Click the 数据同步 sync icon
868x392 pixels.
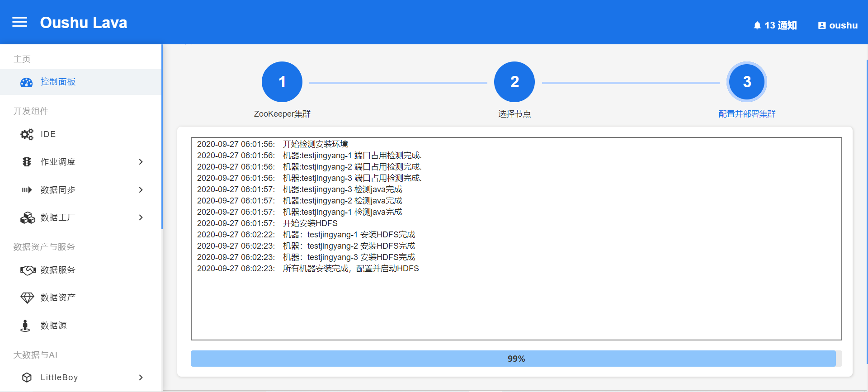[x=27, y=190]
